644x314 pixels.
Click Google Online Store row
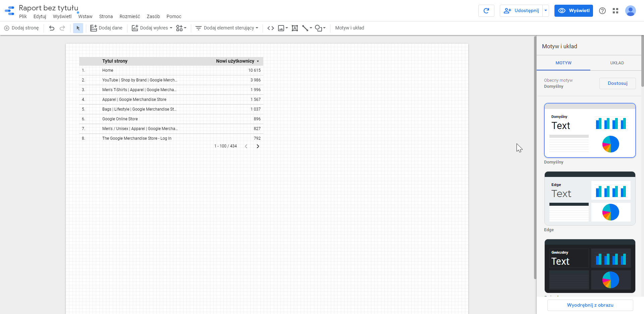[x=171, y=119]
